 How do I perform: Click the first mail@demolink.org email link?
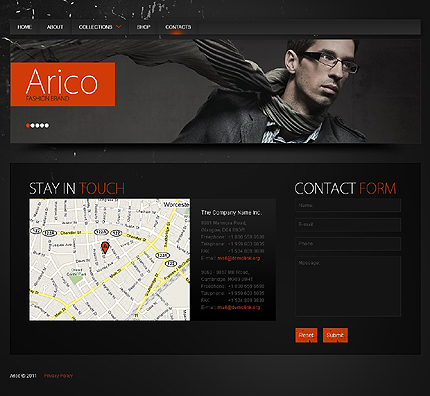(x=239, y=258)
